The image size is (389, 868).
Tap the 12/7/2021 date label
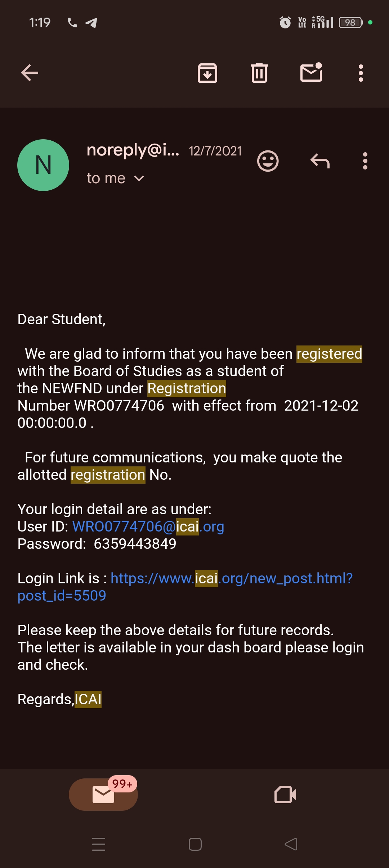[215, 151]
